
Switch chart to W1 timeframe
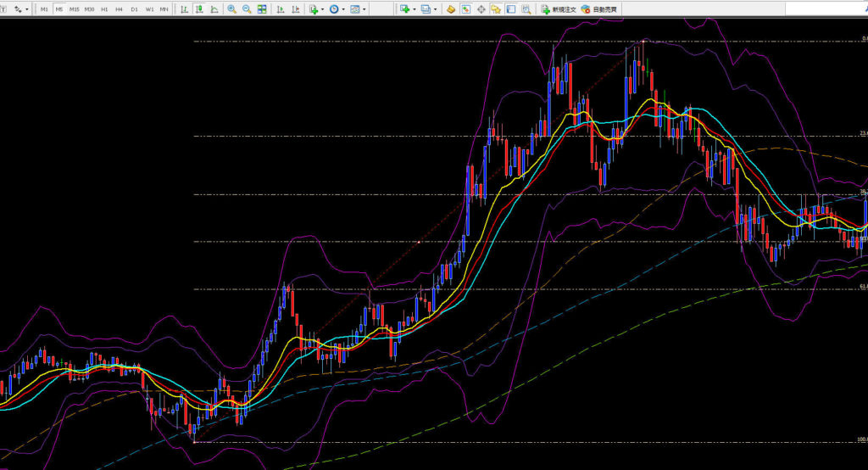(149, 9)
